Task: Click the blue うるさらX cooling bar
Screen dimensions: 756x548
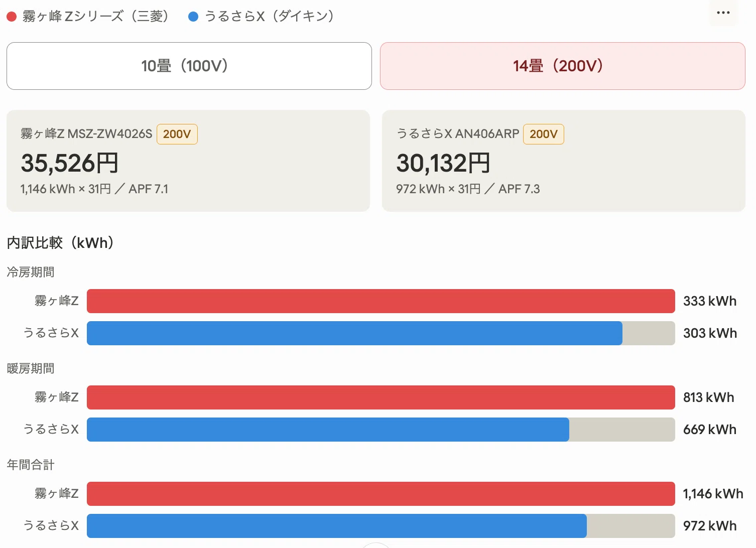Action: 354,333
